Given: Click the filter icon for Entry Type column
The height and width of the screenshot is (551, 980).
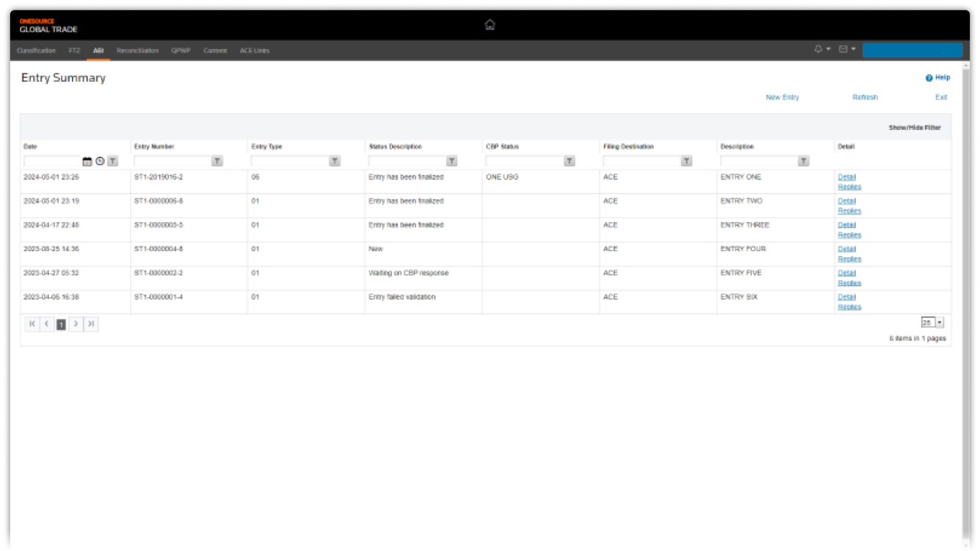Looking at the screenshot, I should point(335,161).
